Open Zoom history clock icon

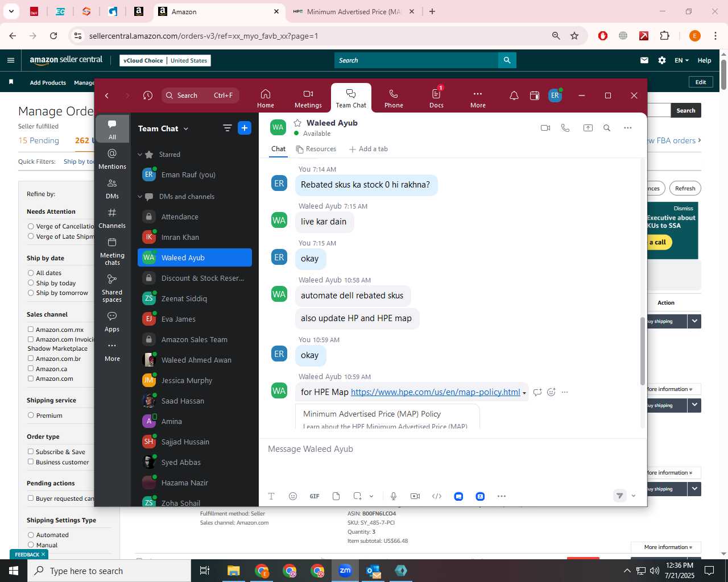[x=148, y=95]
